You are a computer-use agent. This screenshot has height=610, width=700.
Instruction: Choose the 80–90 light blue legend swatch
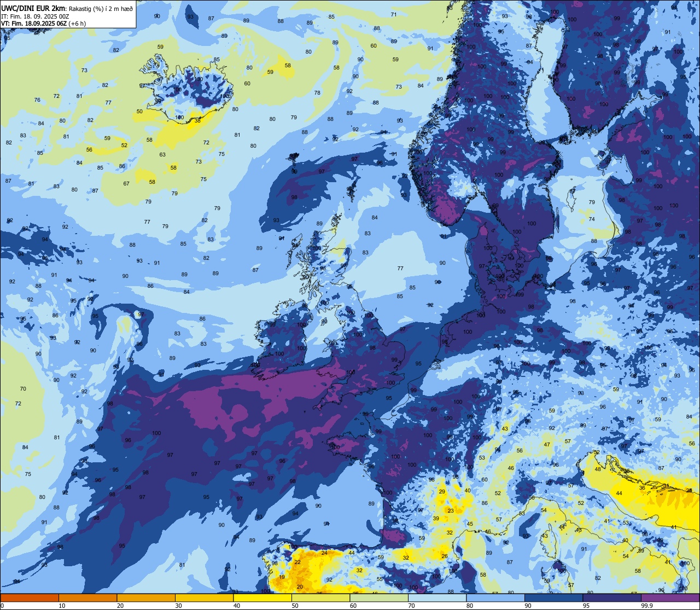pos(495,597)
